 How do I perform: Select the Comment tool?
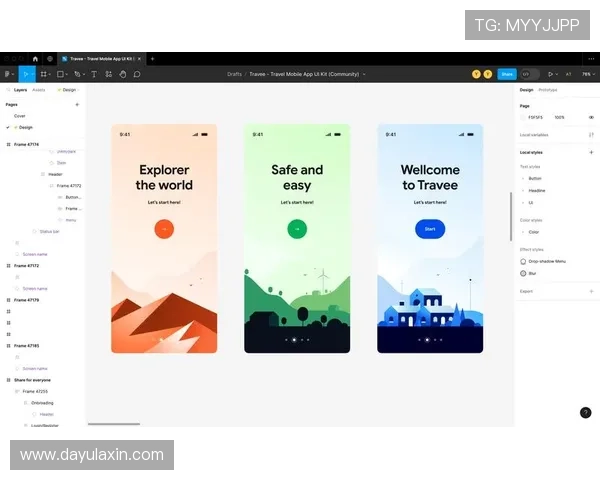click(x=137, y=74)
